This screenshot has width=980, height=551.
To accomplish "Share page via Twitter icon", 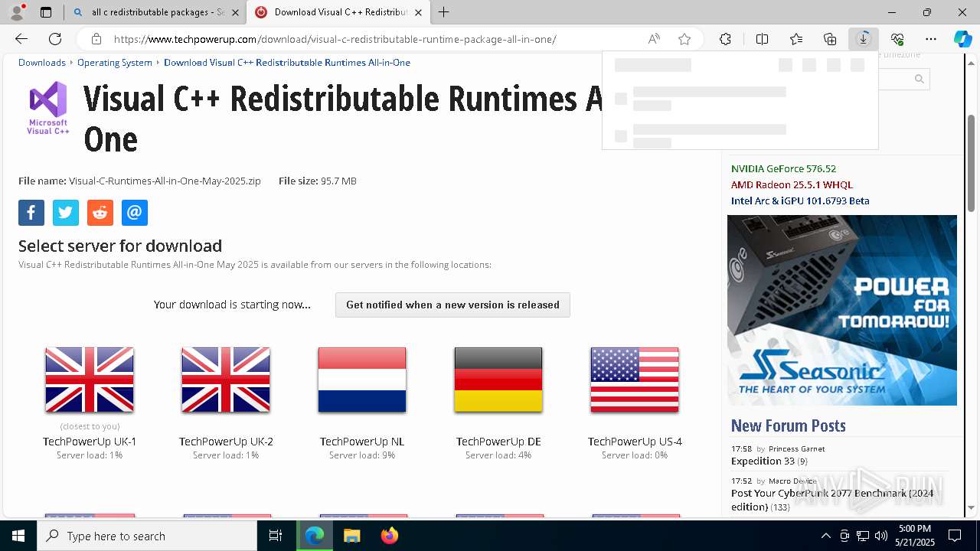I will pos(66,213).
